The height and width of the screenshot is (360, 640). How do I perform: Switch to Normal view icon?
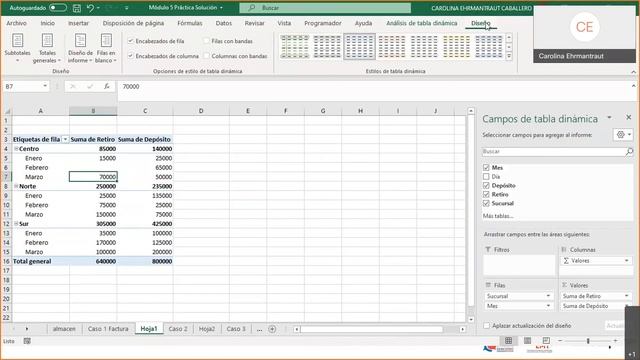tap(508, 340)
